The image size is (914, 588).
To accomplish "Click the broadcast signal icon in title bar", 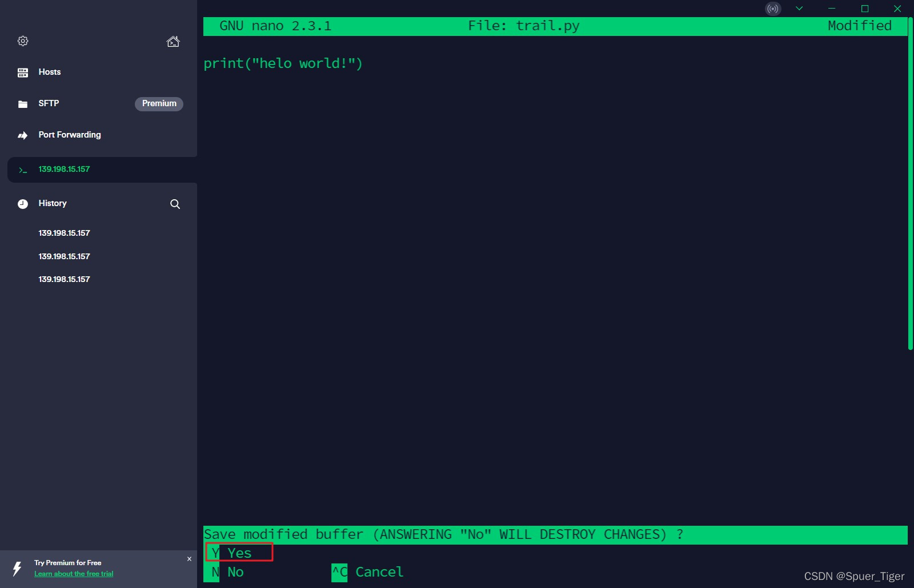I will pyautogui.click(x=773, y=9).
